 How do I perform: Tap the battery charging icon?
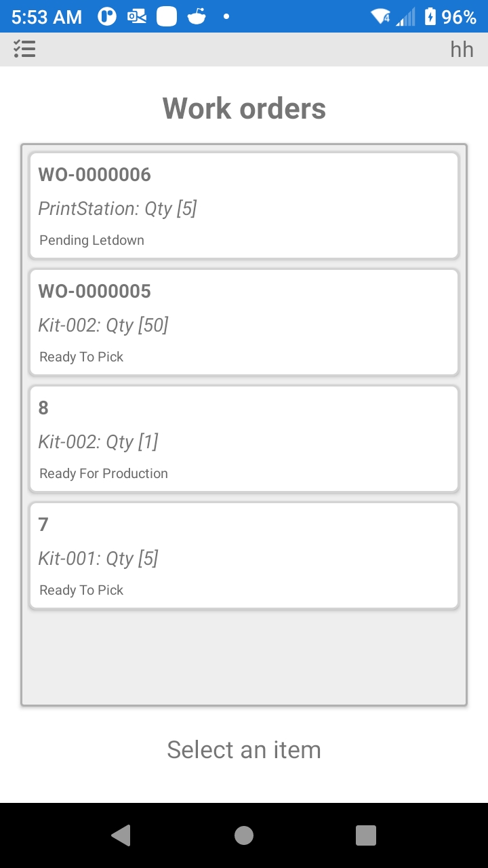point(430,16)
